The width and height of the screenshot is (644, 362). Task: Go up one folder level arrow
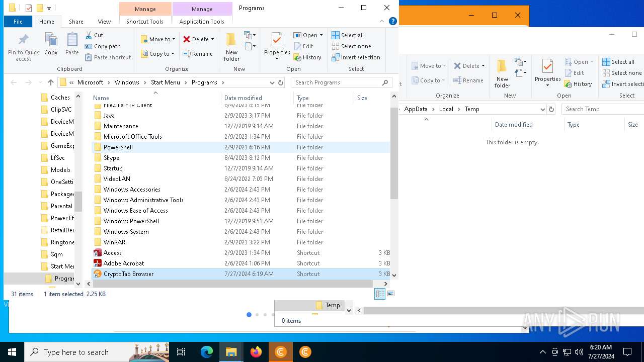coord(50,82)
